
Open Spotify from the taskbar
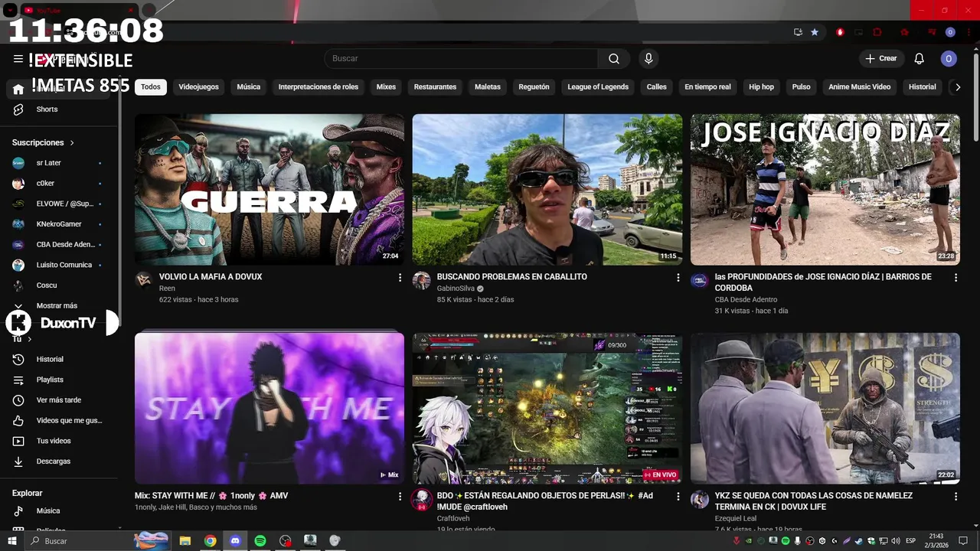point(260,541)
